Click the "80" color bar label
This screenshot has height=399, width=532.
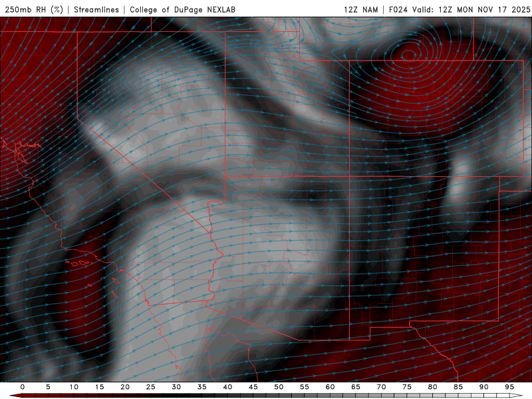coord(433,387)
